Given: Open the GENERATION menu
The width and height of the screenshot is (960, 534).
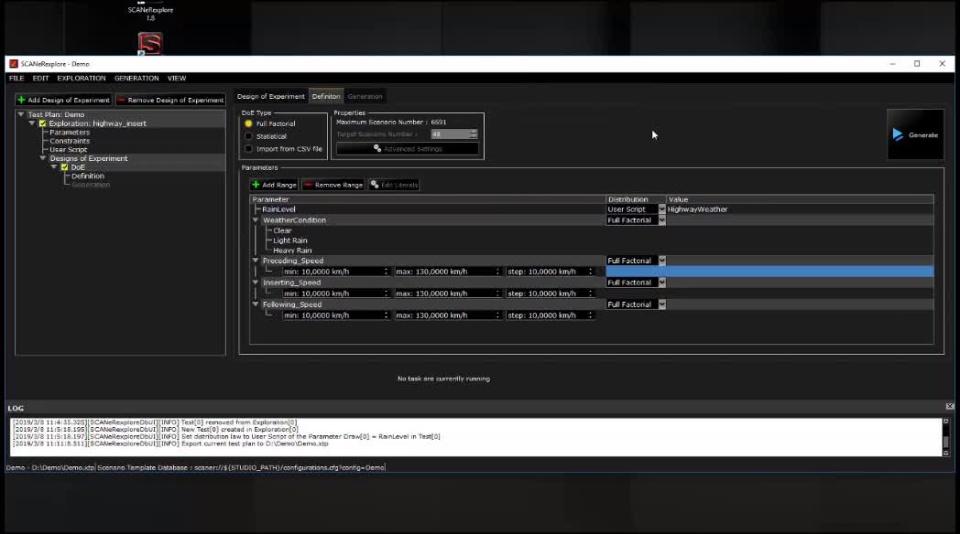Looking at the screenshot, I should click(137, 78).
